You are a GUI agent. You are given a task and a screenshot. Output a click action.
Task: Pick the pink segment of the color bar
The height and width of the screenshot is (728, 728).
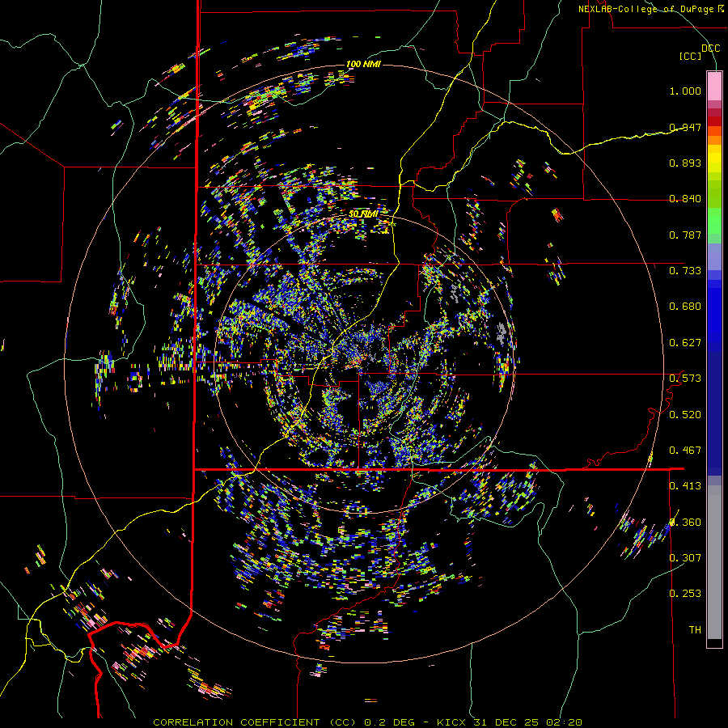click(x=714, y=86)
